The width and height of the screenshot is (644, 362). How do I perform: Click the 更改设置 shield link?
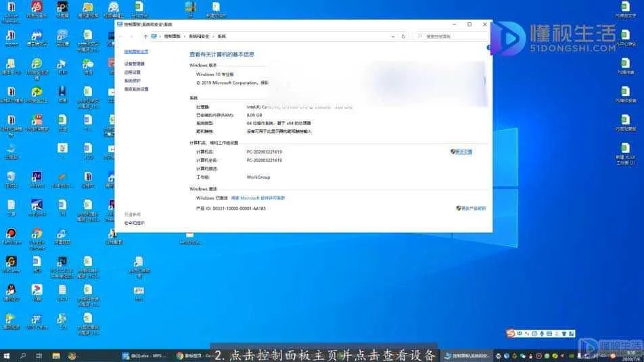pos(461,152)
